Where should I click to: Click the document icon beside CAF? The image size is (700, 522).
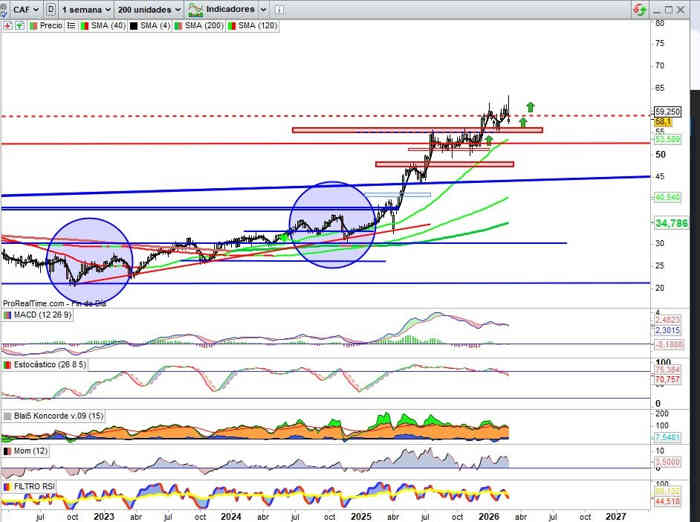tap(52, 9)
